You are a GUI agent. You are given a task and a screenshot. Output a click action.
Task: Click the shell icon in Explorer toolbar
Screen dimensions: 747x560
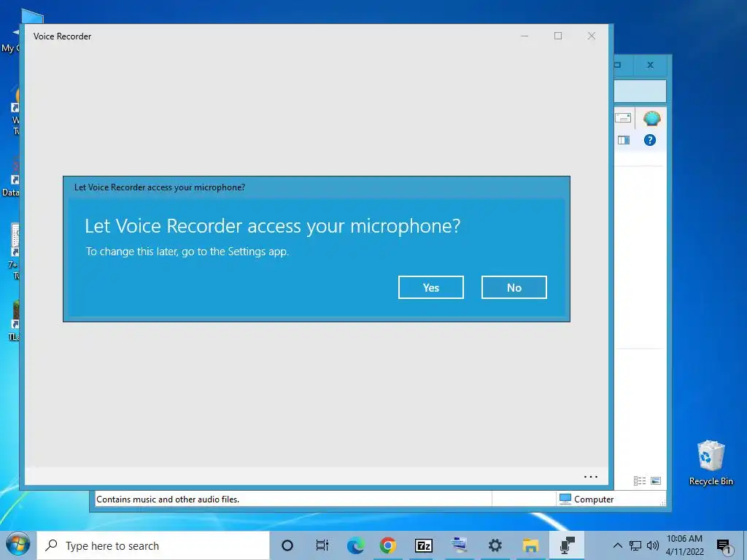click(x=651, y=118)
